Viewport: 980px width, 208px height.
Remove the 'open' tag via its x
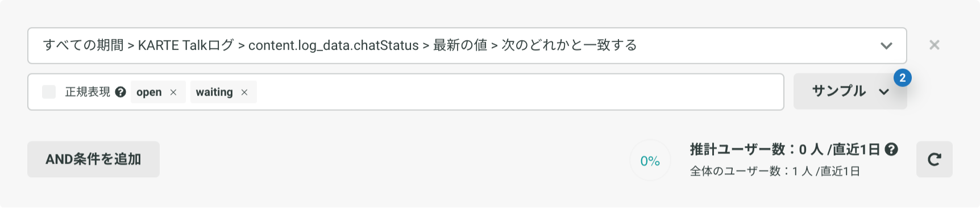[173, 92]
